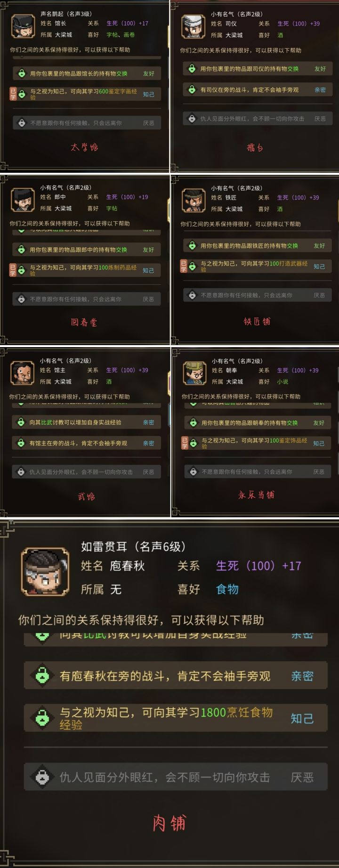
Task: Click the green lock icon beside 有庖春秋在旁的战斗
Action: [x=42, y=676]
